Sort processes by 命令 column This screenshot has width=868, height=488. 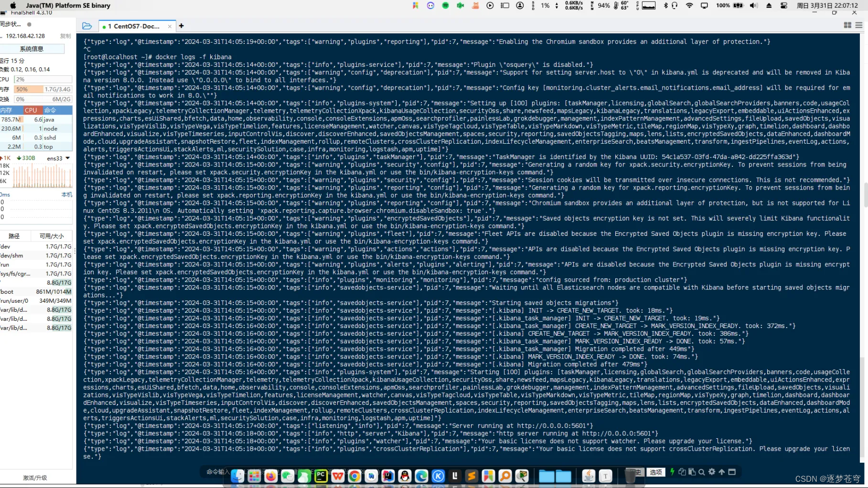pos(57,110)
